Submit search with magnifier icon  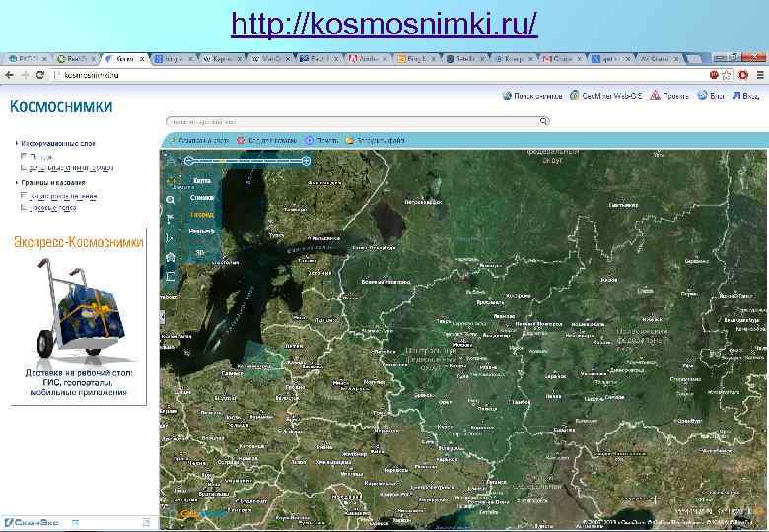pyautogui.click(x=544, y=121)
